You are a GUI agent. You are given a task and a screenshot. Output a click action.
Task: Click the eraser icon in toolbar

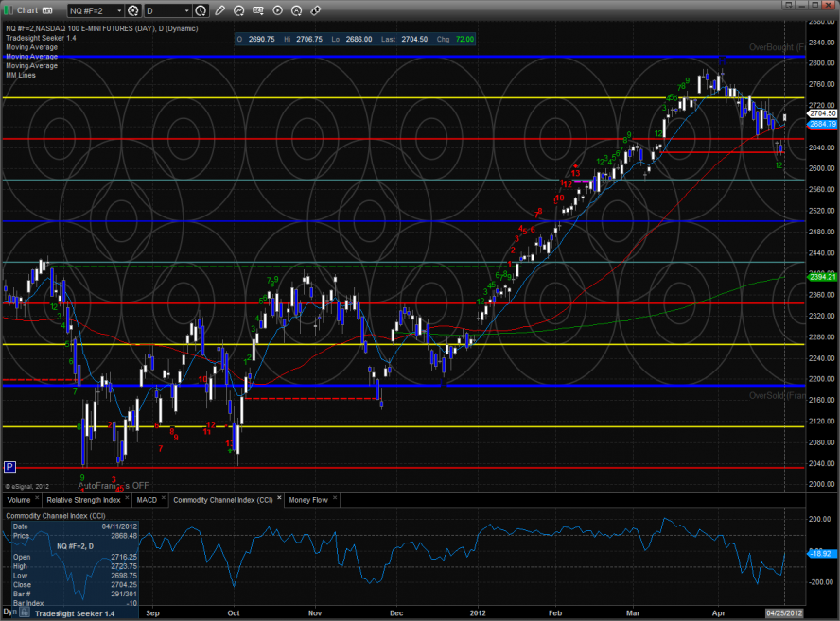(315, 10)
